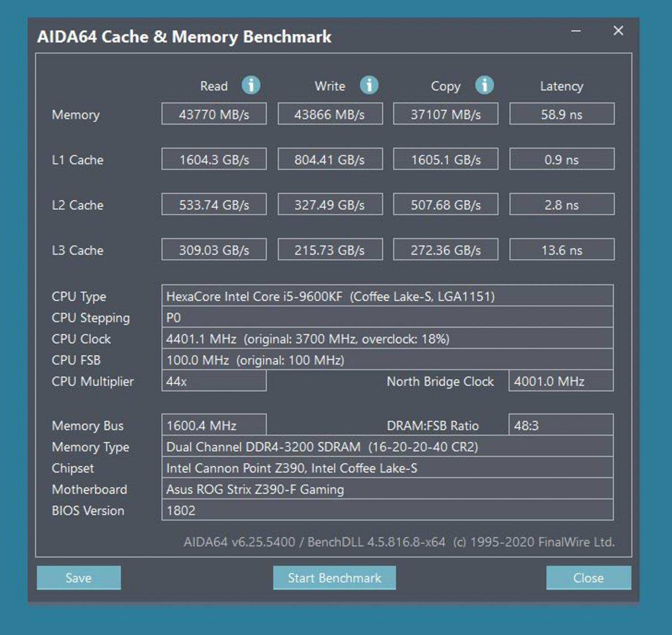Save the benchmark results
This screenshot has height=635, width=672.
pos(78,578)
